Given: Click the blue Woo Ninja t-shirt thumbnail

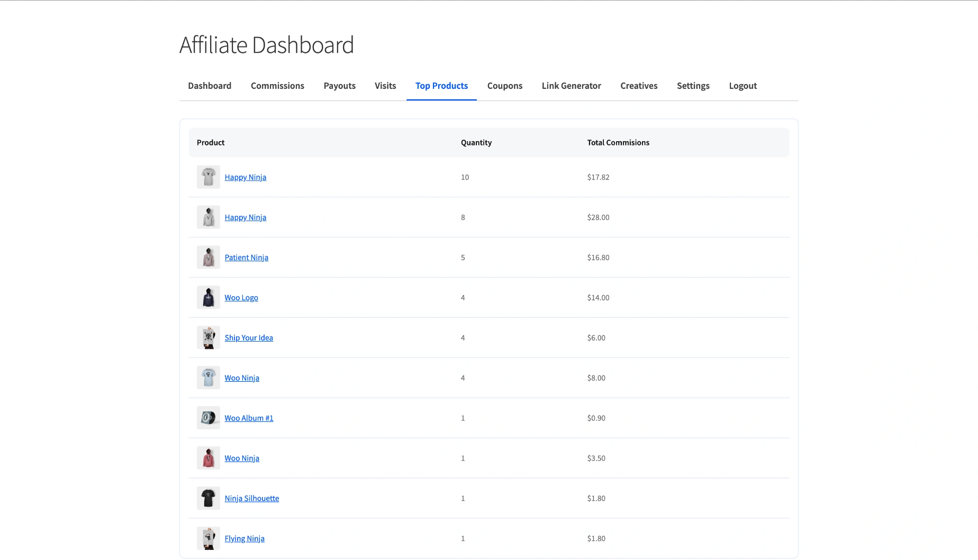Looking at the screenshot, I should point(208,378).
